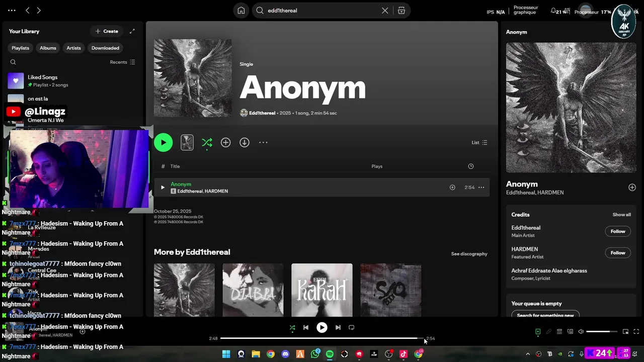Screen dimensions: 644x362
Task: Download the Anonym single
Action: coord(245,143)
